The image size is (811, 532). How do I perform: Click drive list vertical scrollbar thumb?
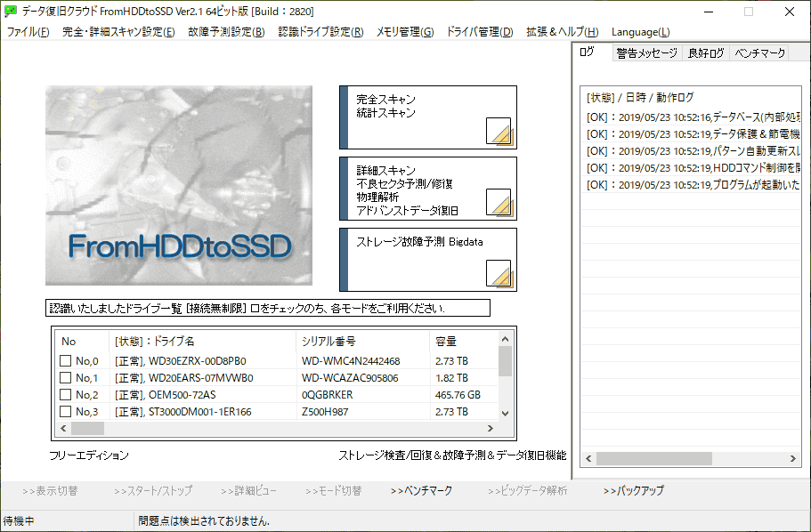pyautogui.click(x=506, y=361)
